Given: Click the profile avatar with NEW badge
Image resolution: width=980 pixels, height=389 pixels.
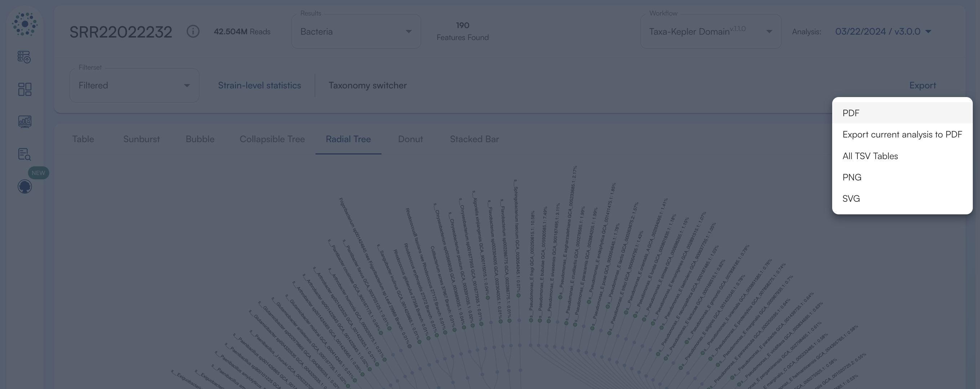Looking at the screenshot, I should tap(25, 187).
